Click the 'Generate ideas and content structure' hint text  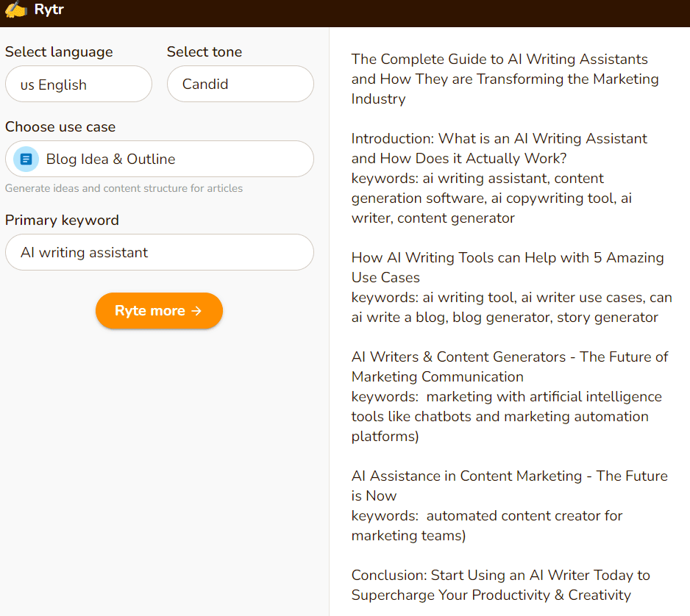(124, 188)
